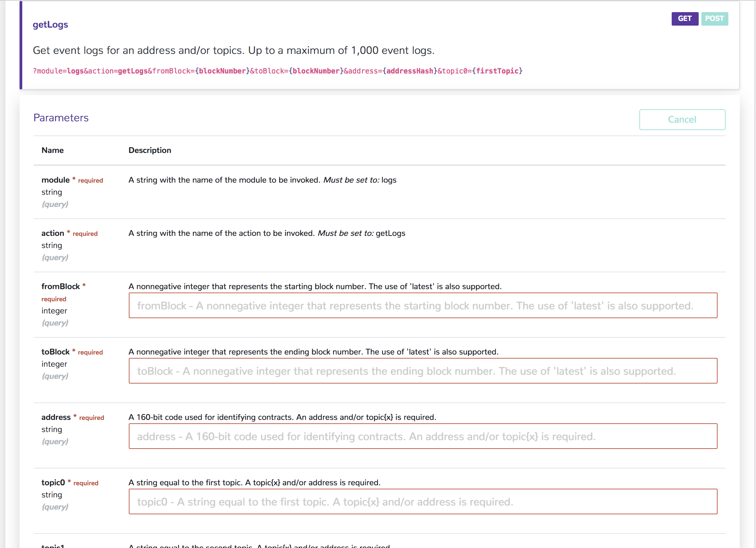Click the Description column header
The width and height of the screenshot is (756, 548).
click(x=150, y=150)
